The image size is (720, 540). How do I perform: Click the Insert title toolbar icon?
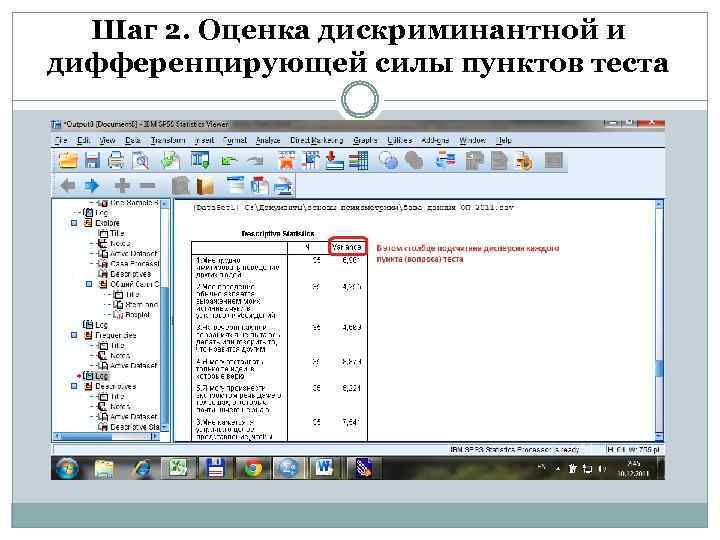259,186
